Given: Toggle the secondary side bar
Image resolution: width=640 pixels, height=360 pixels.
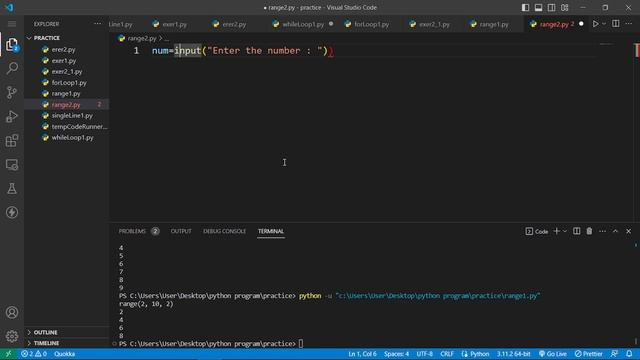Looking at the screenshot, I should coord(551,7).
